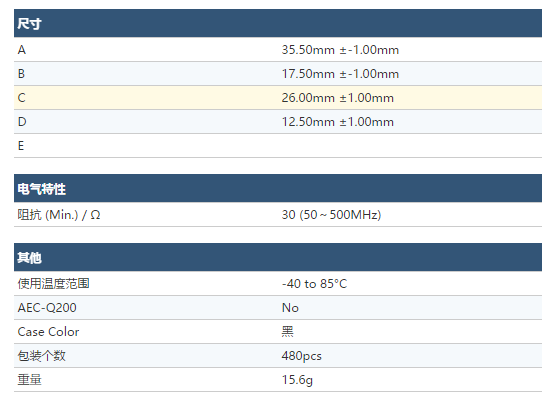Click the 电气特性 section header
Viewport: 557px width, 404px height.
coord(278,188)
